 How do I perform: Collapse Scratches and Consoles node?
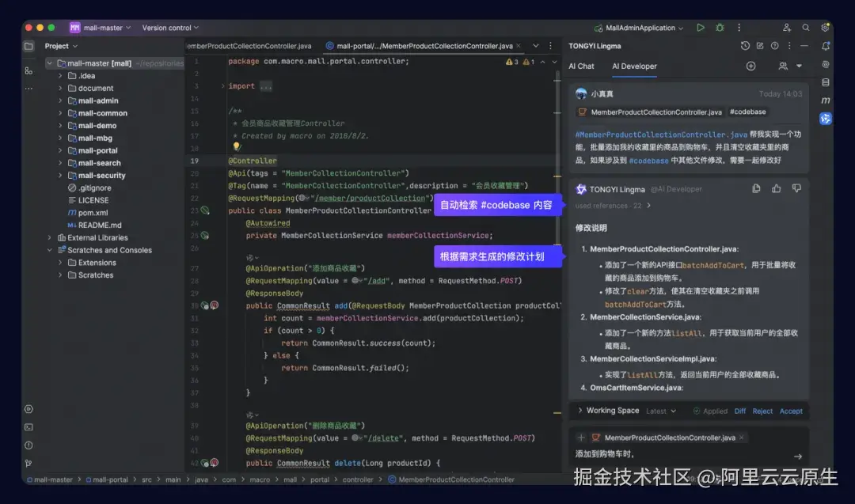coord(49,250)
